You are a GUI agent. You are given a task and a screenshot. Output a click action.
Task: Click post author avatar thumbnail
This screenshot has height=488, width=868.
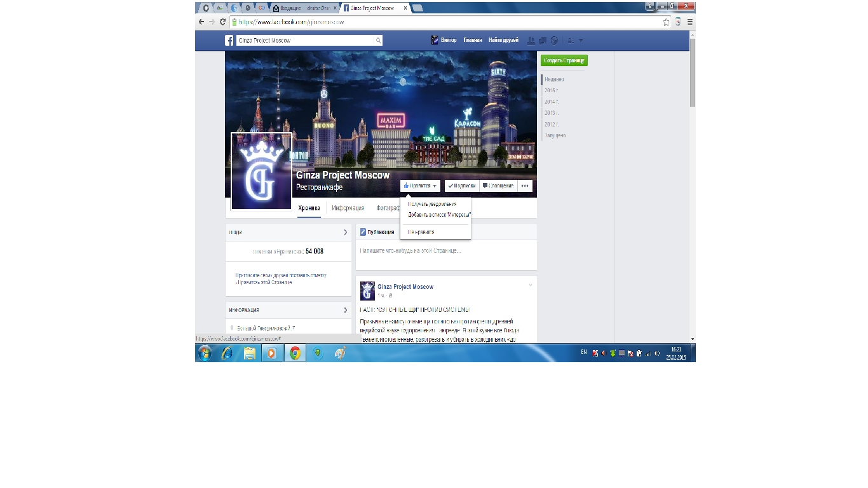coord(367,291)
